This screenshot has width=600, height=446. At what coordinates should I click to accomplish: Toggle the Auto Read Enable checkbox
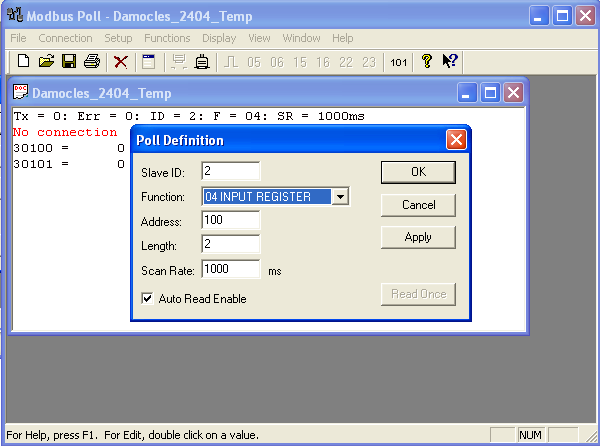point(147,298)
